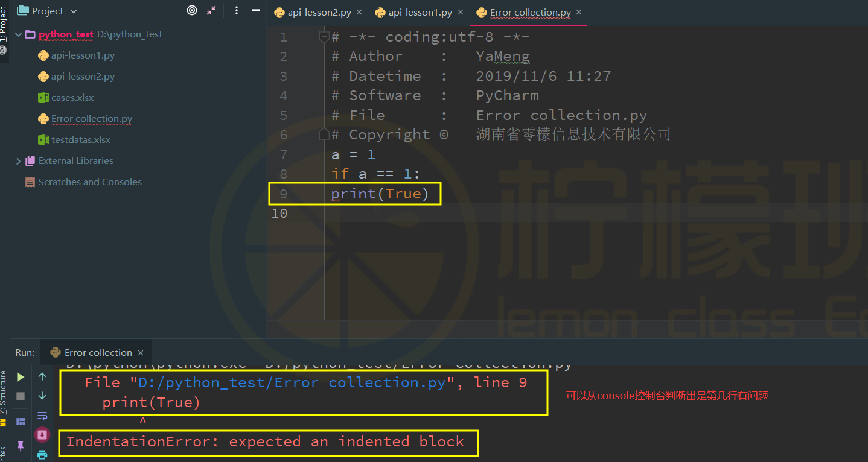Image resolution: width=868 pixels, height=462 pixels.
Task: Close the Error collection.py editor tab
Action: pos(579,13)
